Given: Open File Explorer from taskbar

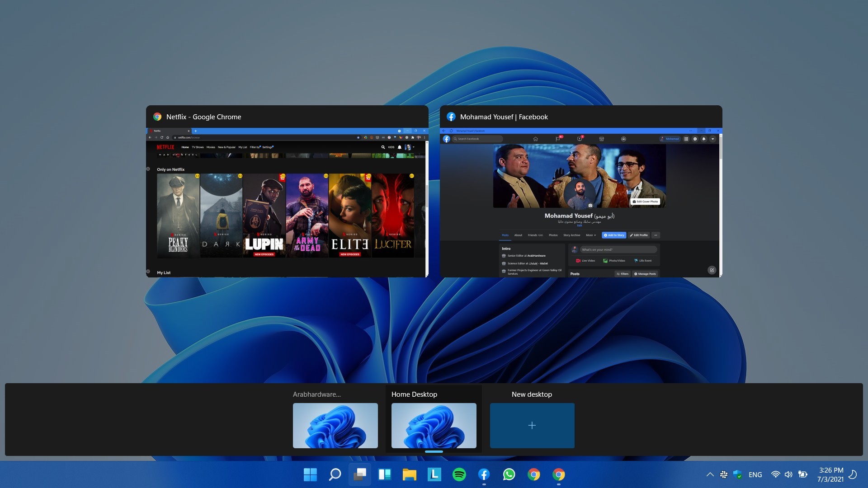Looking at the screenshot, I should pyautogui.click(x=410, y=474).
